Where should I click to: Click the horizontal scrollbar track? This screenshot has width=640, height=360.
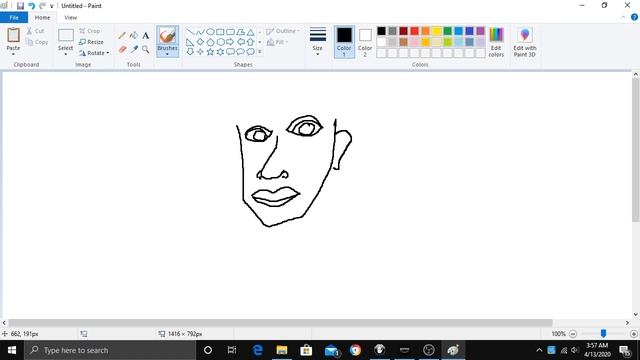[589, 323]
